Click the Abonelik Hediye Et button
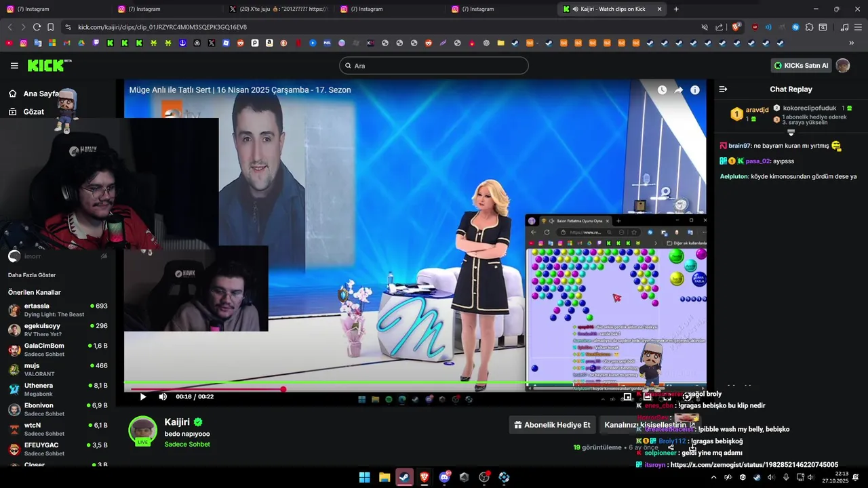868x488 pixels. pos(552,425)
